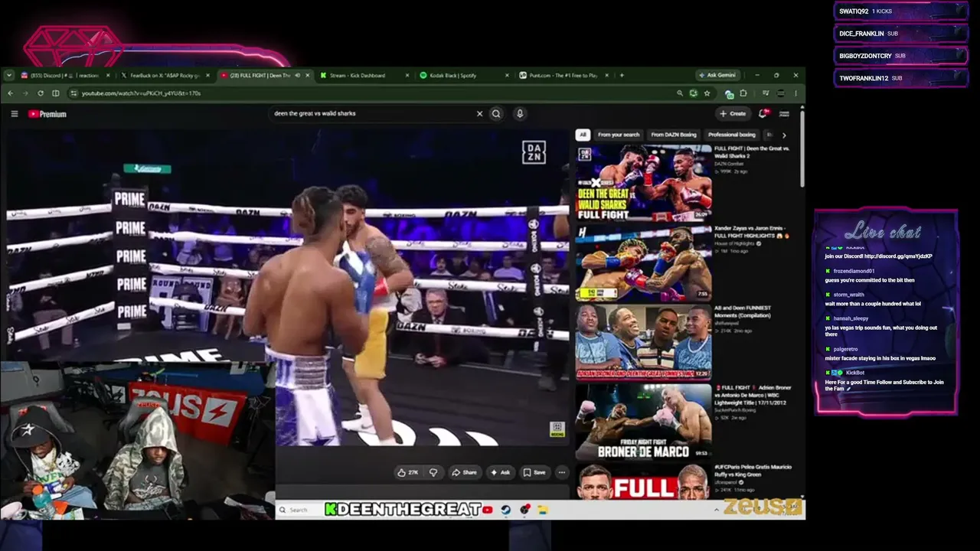Open Deen the Great vs Walid Sharks 2 thumbnail
This screenshot has width=980, height=551.
tap(644, 182)
